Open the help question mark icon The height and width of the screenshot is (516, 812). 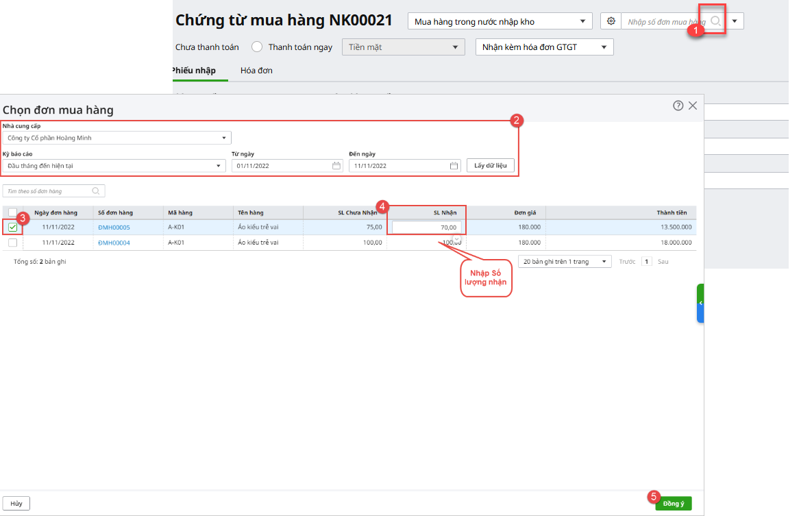678,106
